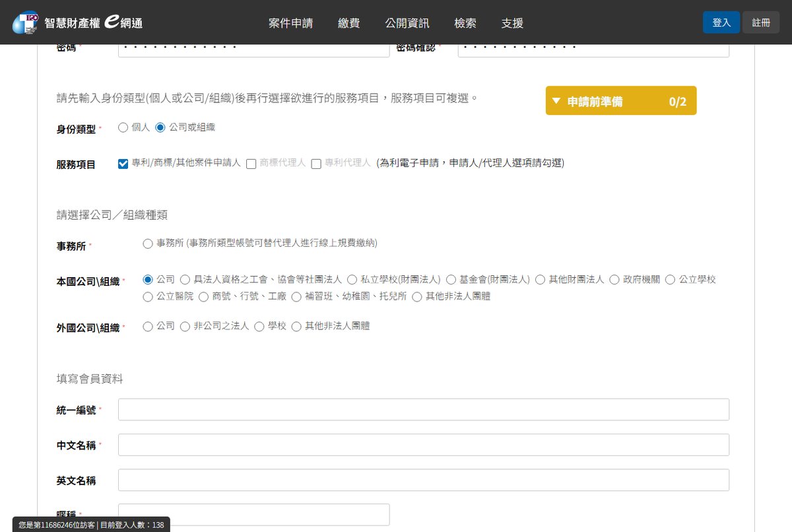The image size is (792, 532).
Task: Select 政府機關 option
Action: (614, 280)
